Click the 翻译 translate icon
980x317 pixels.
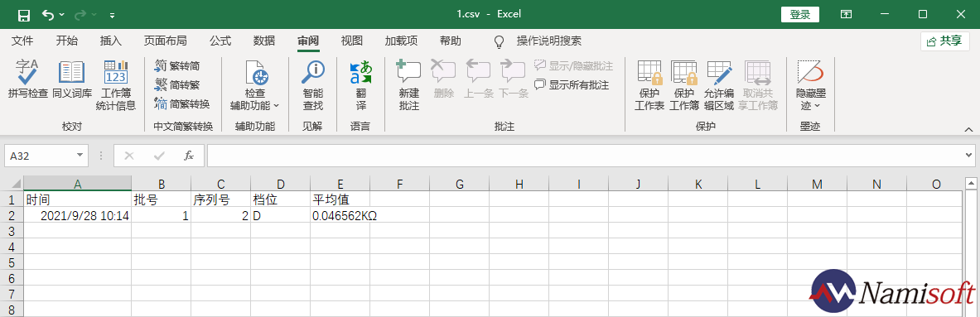pos(360,72)
